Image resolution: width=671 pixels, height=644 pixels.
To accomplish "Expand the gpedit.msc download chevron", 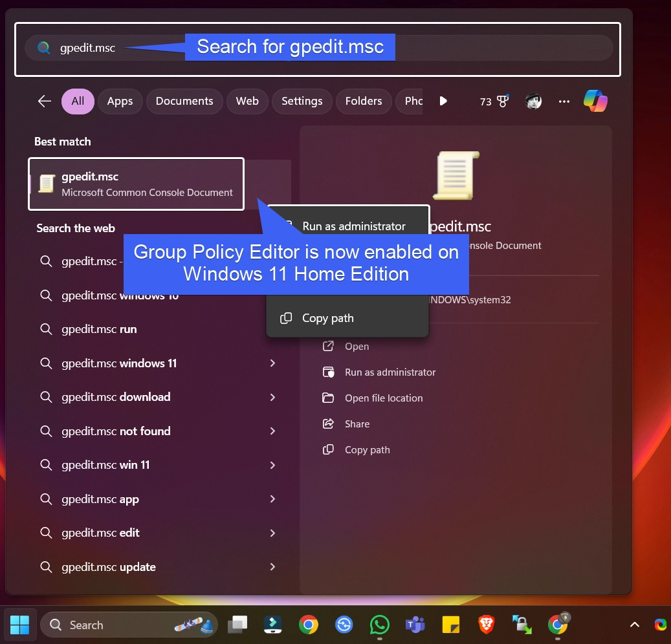I will click(x=272, y=397).
